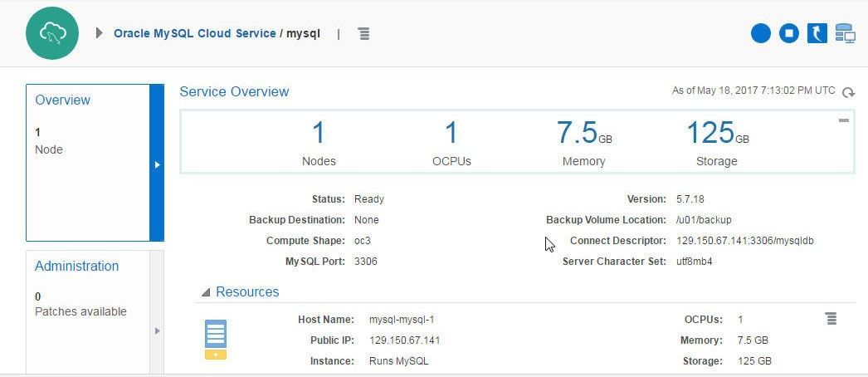The width and height of the screenshot is (868, 377).
Task: Click the 7.5 GB Memory metric
Action: pyautogui.click(x=584, y=144)
